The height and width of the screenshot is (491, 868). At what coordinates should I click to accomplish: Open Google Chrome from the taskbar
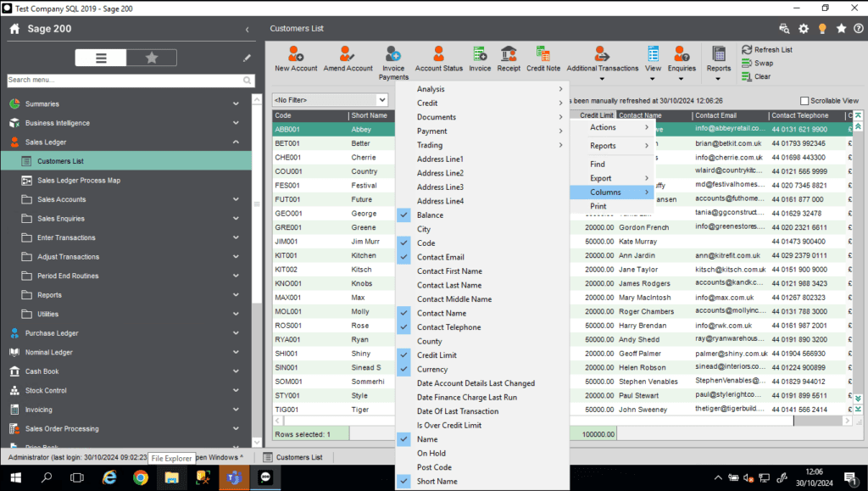[141, 477]
